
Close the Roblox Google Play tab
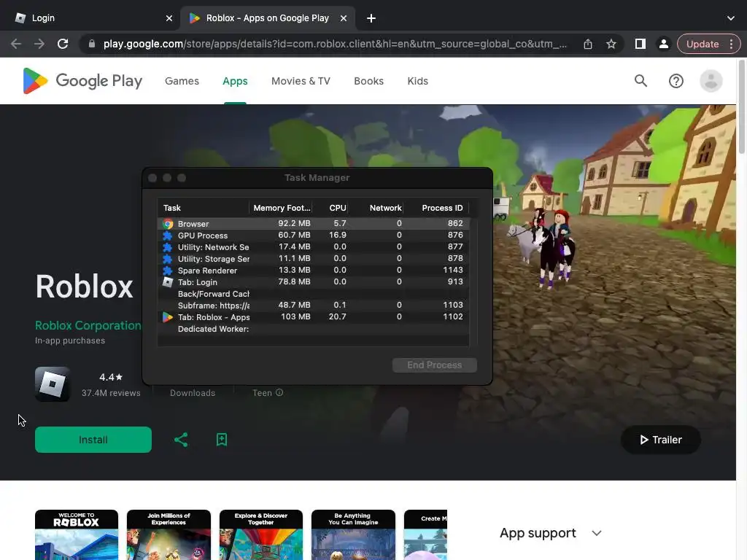(344, 18)
